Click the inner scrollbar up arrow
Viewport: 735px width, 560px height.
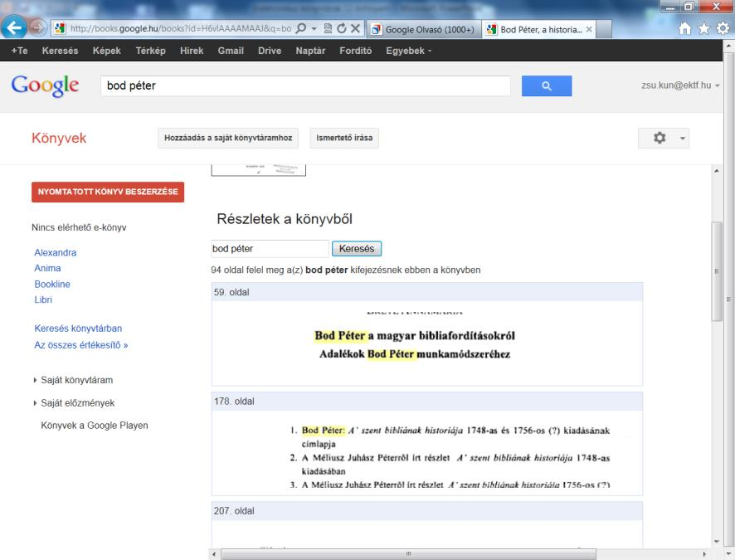[716, 171]
